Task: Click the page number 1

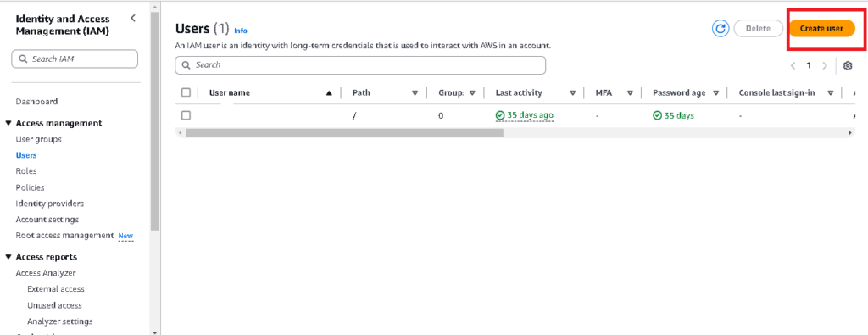Action: pyautogui.click(x=808, y=66)
